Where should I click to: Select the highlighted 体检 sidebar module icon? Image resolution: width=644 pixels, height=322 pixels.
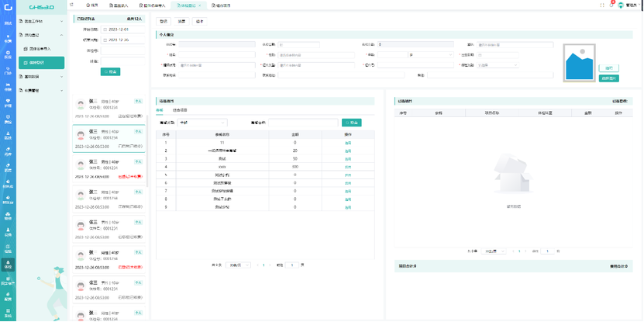[x=8, y=265]
